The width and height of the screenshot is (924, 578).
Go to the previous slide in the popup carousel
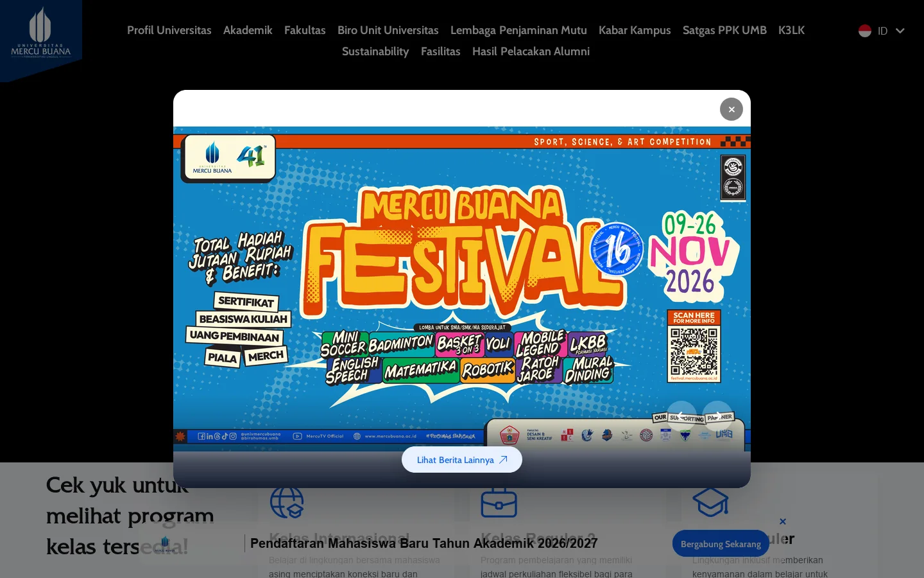pyautogui.click(x=681, y=416)
